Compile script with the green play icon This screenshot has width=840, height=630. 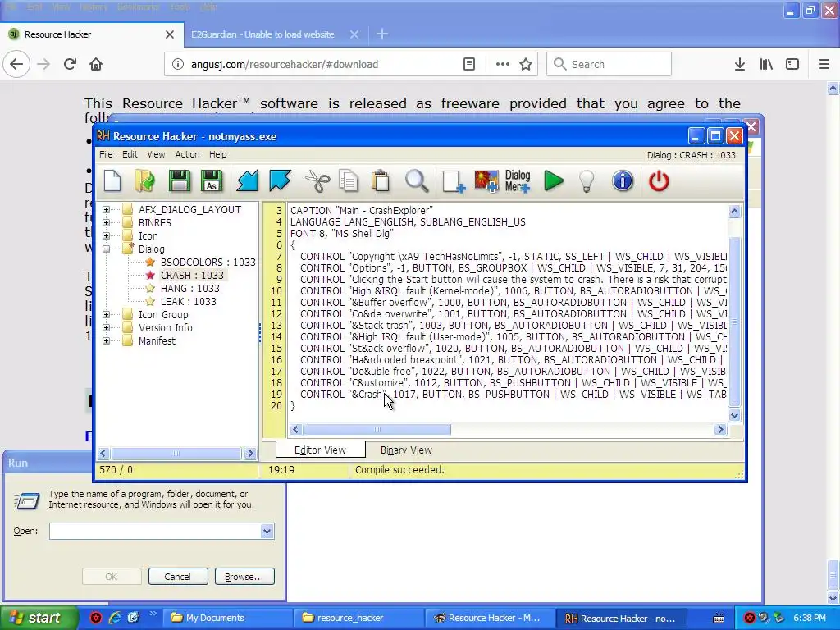coord(554,181)
